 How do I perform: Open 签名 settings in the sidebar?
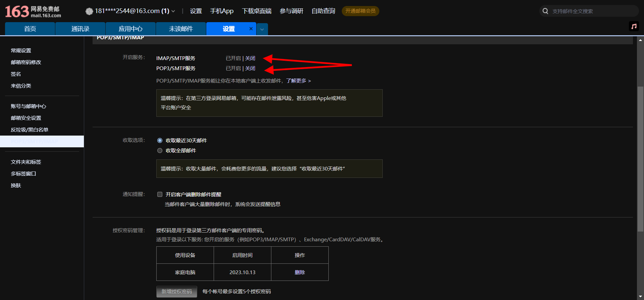coord(16,74)
